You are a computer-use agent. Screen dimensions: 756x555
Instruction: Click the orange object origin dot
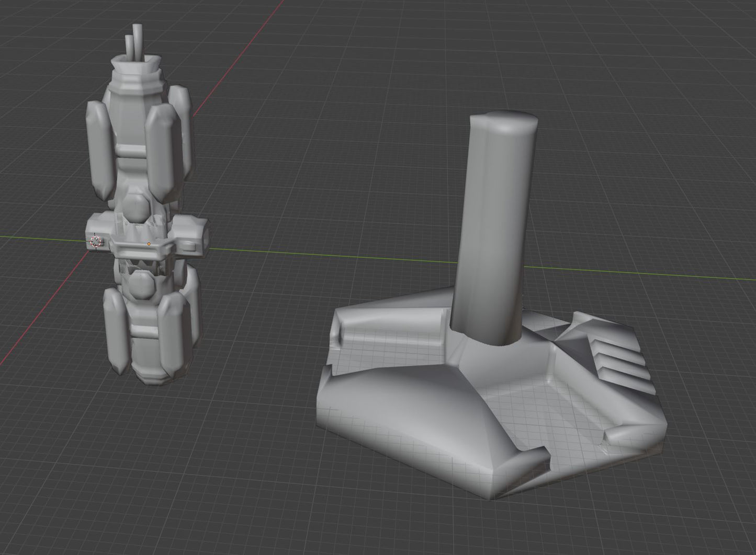(x=149, y=244)
